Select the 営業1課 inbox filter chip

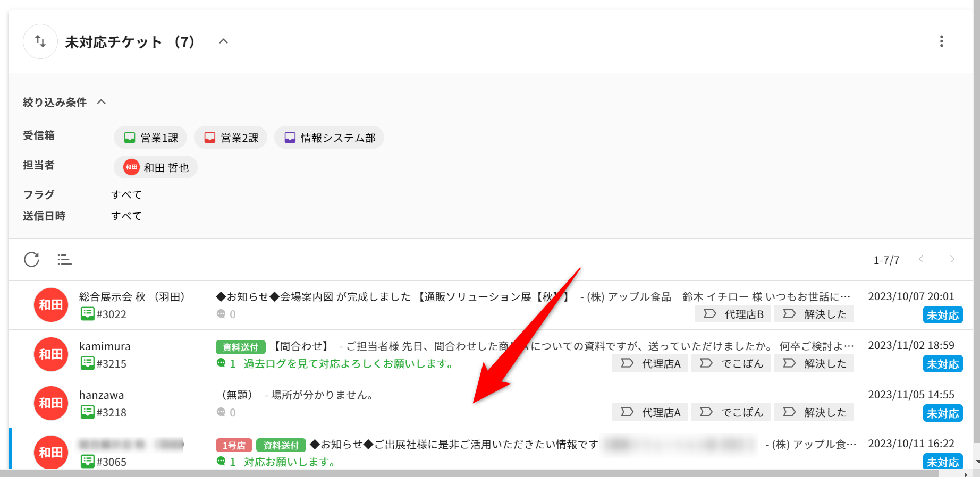(x=150, y=138)
